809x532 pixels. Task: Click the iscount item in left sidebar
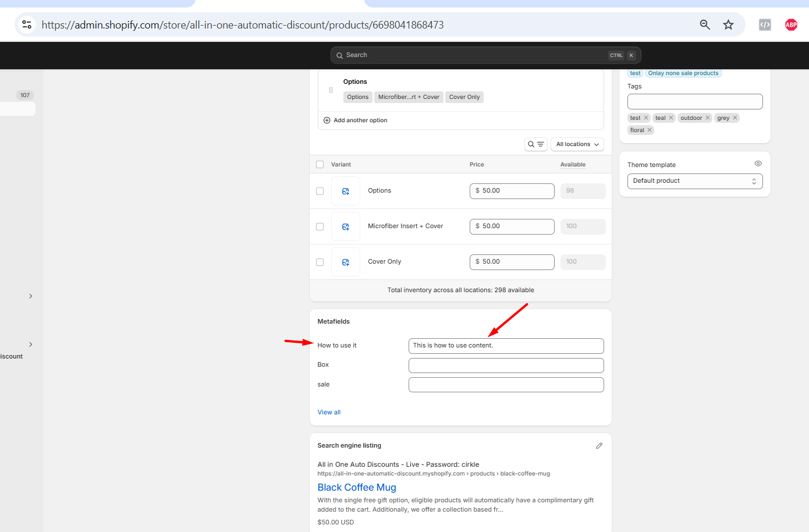[12, 356]
